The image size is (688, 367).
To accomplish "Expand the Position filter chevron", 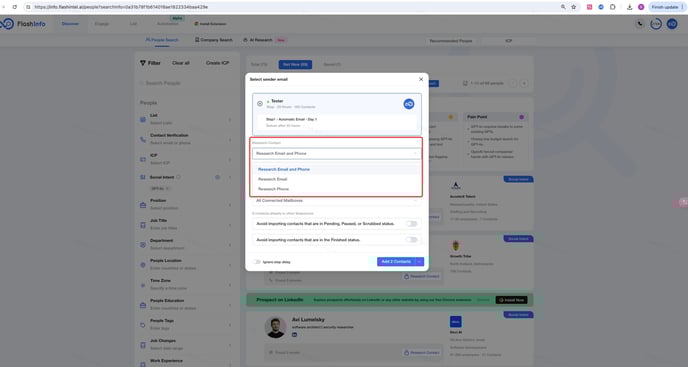I will click(229, 205).
